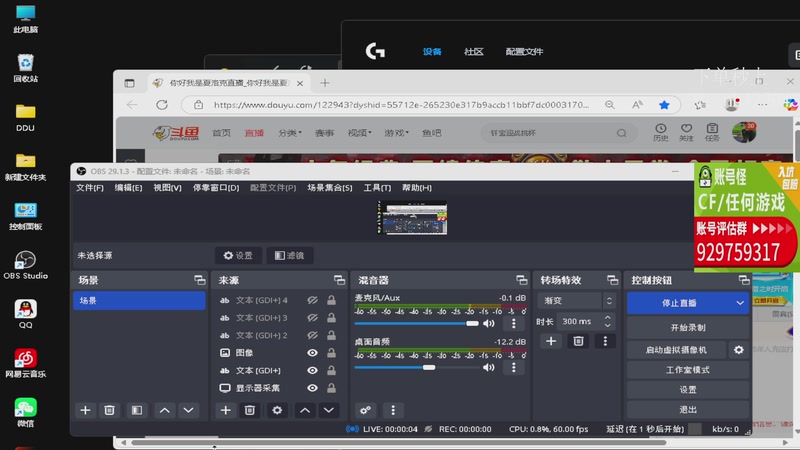Open OBS Studio desktop shortcut

pyautogui.click(x=26, y=265)
